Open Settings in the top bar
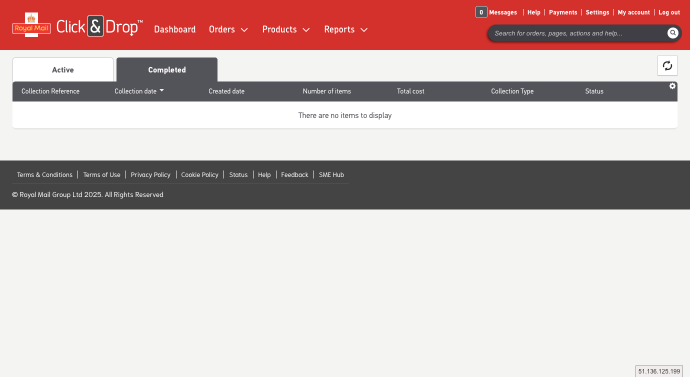 coord(597,12)
